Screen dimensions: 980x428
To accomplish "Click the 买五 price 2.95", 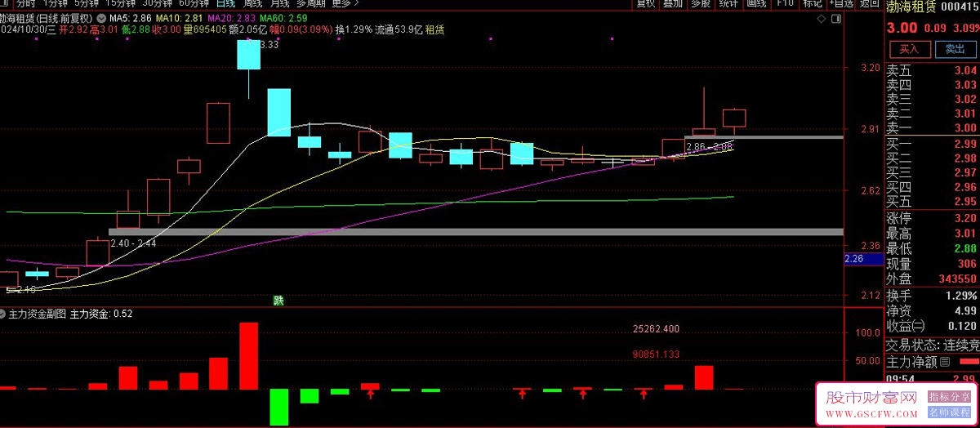I will pos(964,202).
